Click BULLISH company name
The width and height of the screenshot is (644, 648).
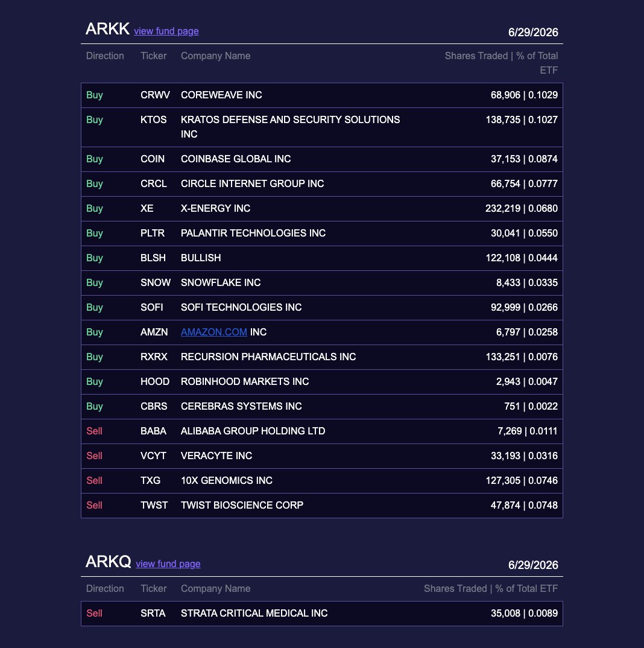point(201,258)
